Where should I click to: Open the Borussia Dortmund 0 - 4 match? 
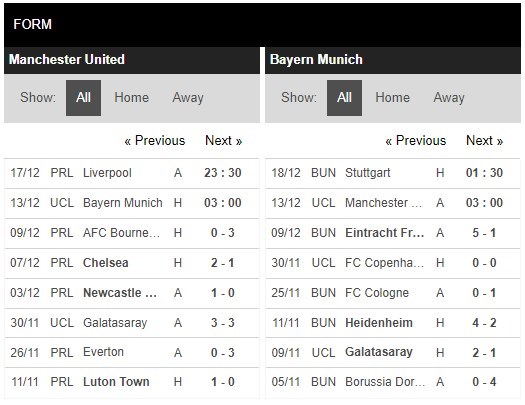(393, 382)
